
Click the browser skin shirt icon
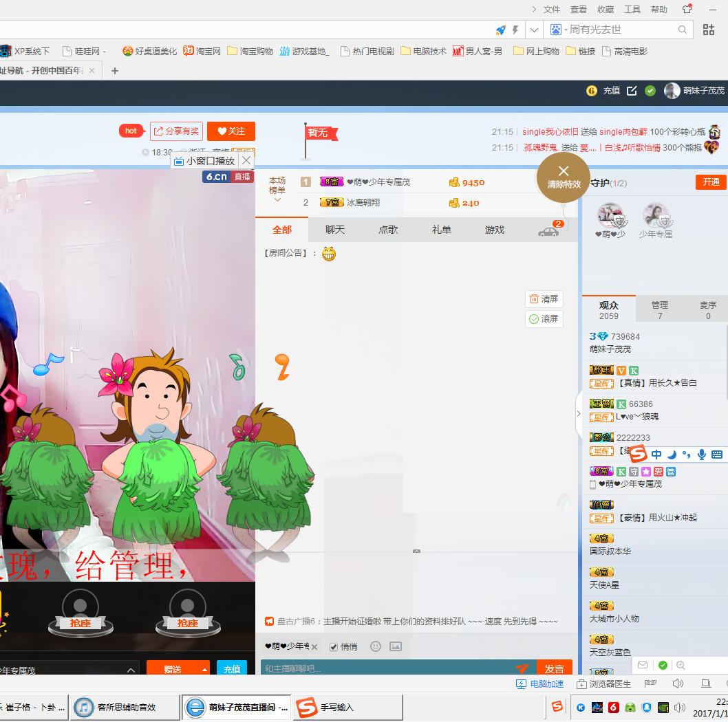point(687,9)
